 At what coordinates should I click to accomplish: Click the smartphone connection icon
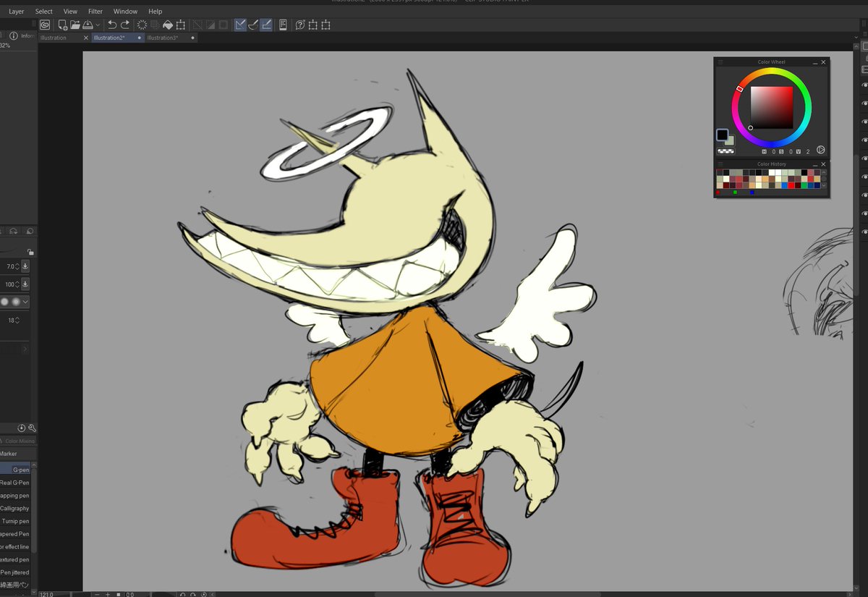coord(282,25)
